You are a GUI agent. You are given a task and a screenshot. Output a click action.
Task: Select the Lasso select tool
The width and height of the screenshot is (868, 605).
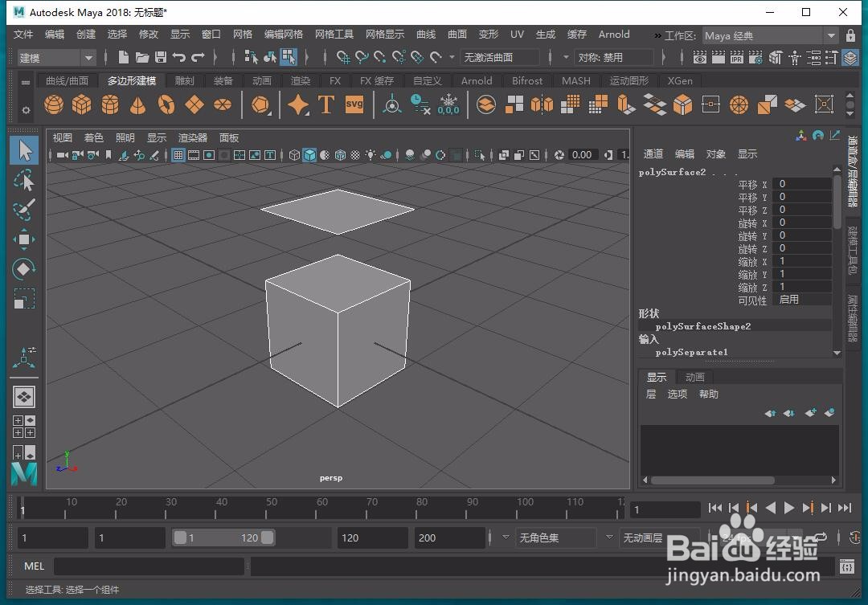coord(24,181)
